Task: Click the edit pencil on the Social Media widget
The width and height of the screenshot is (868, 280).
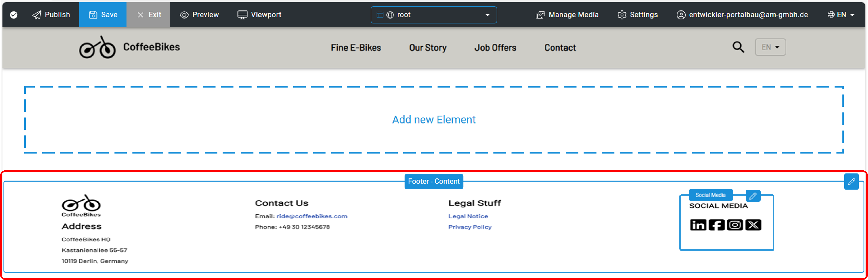Action: [753, 196]
